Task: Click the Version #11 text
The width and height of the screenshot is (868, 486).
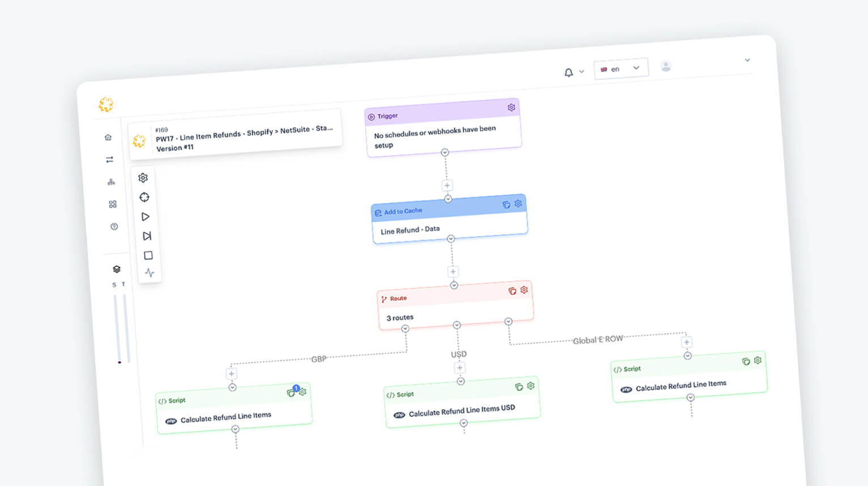Action: click(x=175, y=148)
